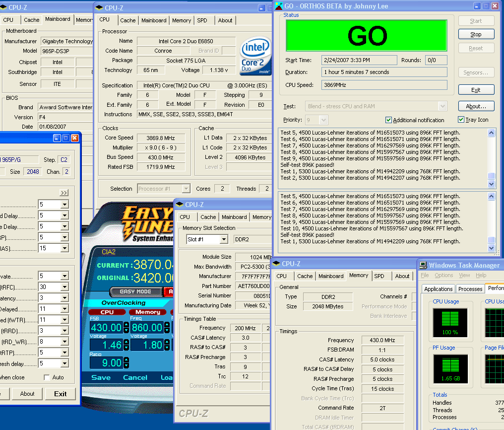504x430 pixels.
Task: Open the Memory Slot Selection dropdown
Action: (x=224, y=239)
